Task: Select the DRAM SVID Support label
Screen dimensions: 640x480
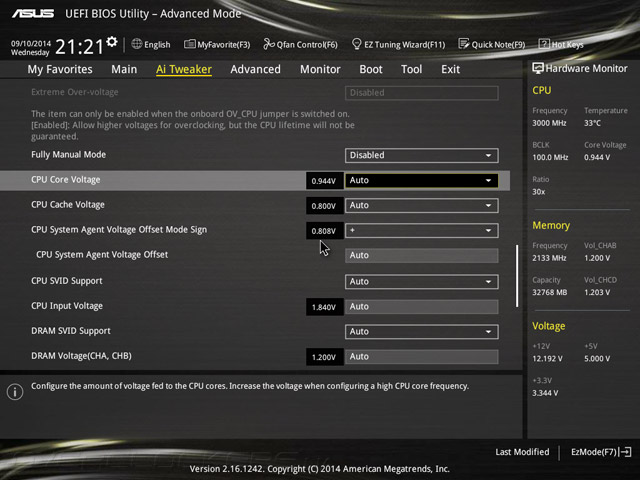Action: pyautogui.click(x=71, y=331)
